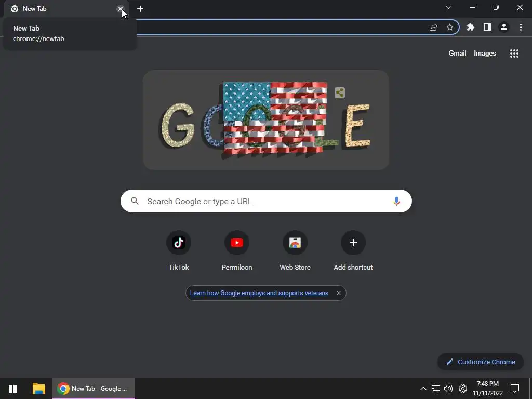Viewport: 532px width, 399px height.
Task: Focus the Search Google or type a URL box
Action: click(267, 201)
